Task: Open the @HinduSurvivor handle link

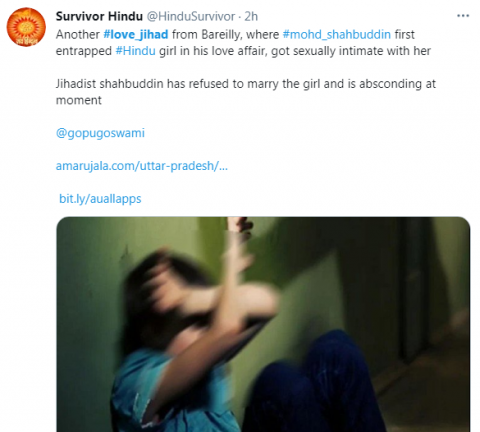Action: [191, 16]
